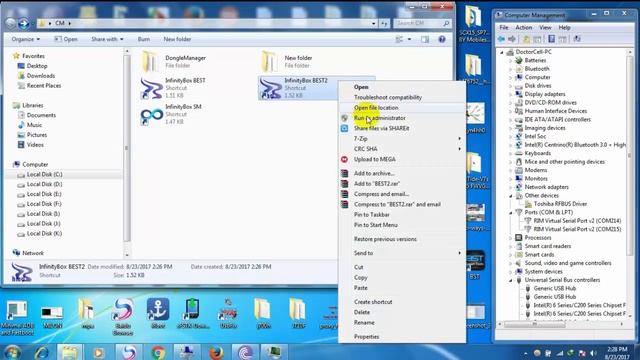Open Media Player taskbar icon
640x360 pixels.
pyautogui.click(x=98, y=352)
